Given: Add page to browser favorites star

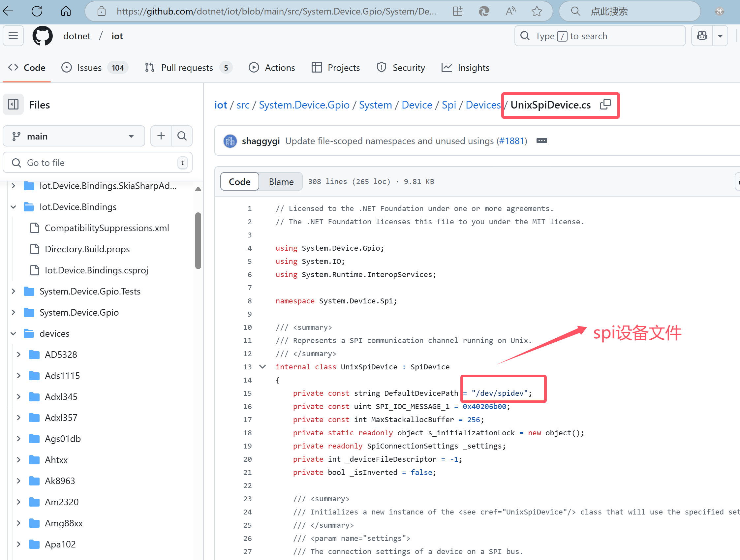Looking at the screenshot, I should [537, 11].
